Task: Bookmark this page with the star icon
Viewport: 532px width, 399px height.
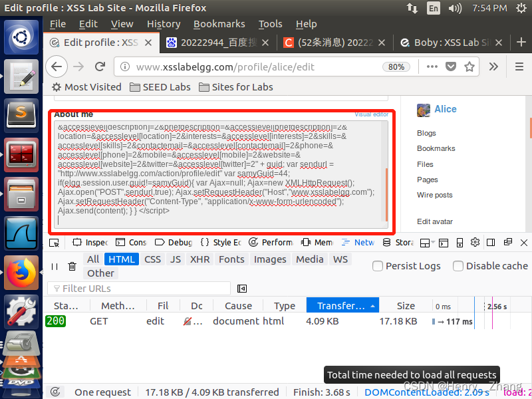Action: [469, 66]
